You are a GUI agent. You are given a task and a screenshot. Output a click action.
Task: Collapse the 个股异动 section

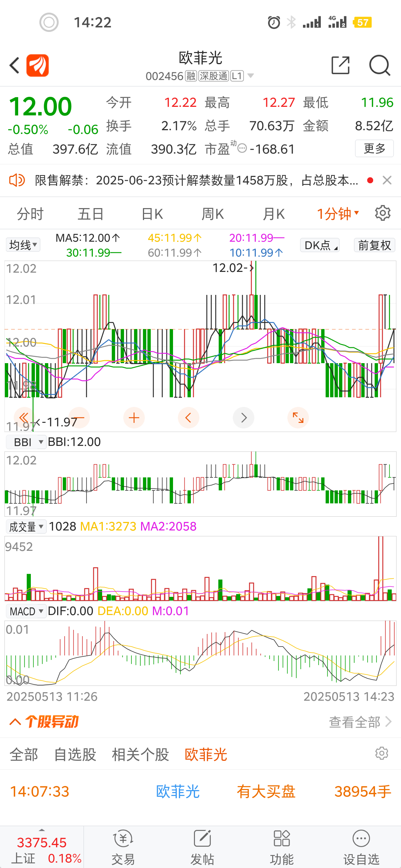tap(15, 721)
